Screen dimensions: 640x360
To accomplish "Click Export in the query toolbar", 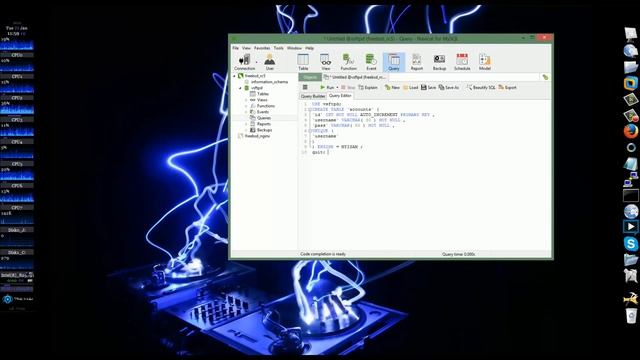I will (507, 87).
